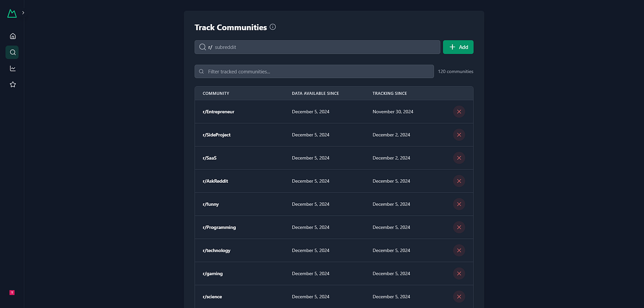
Task: Remove r/Entrepreneur from tracked communities
Action: 459,111
